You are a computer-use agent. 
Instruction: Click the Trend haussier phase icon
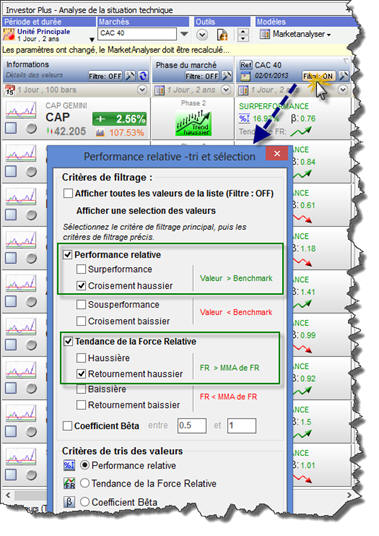point(193,123)
